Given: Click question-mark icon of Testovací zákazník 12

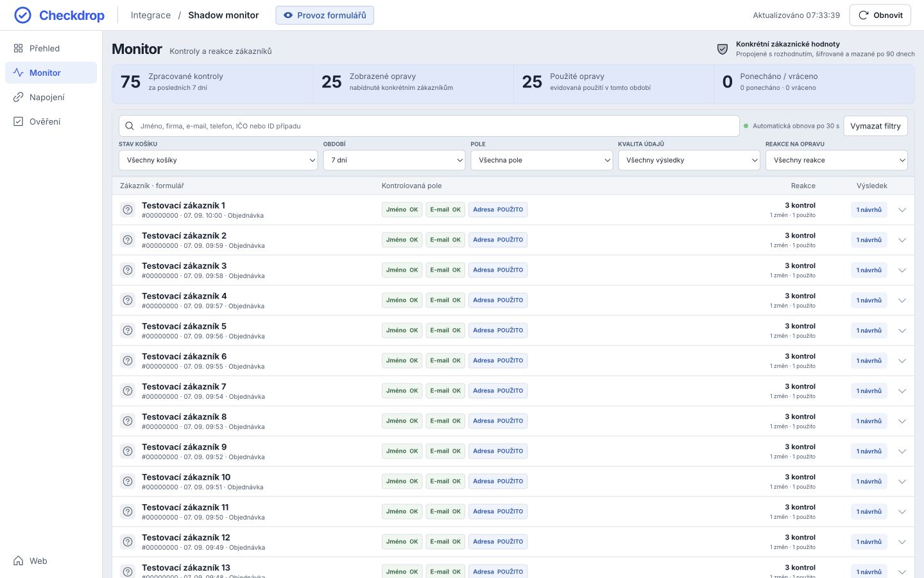Looking at the screenshot, I should click(128, 542).
